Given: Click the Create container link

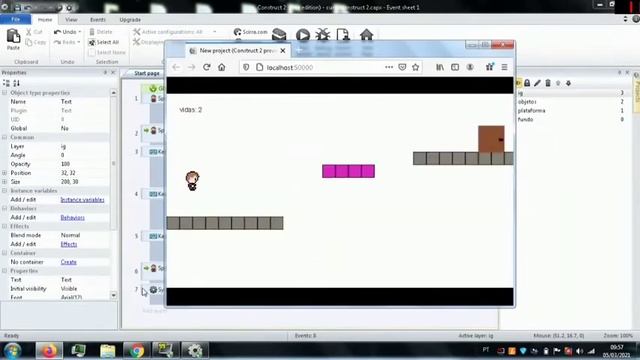Looking at the screenshot, I should click(x=69, y=262).
